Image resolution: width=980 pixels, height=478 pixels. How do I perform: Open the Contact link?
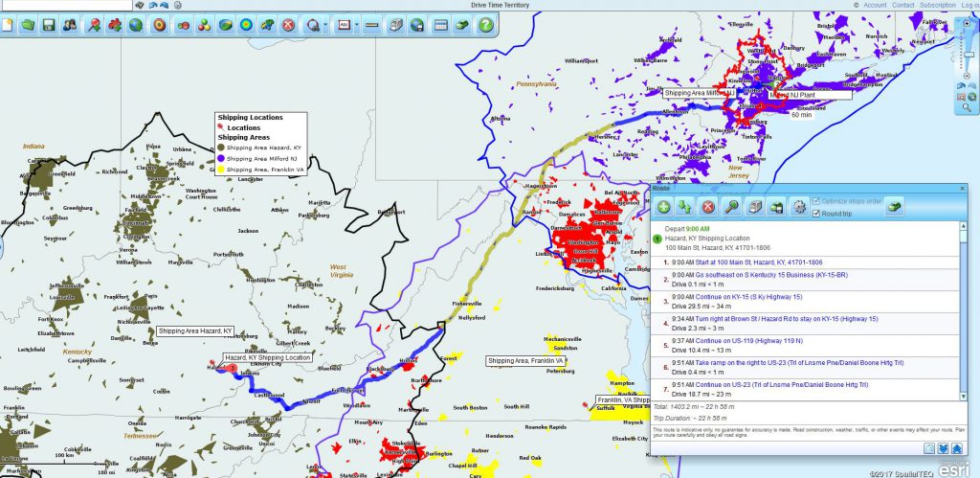pos(903,5)
